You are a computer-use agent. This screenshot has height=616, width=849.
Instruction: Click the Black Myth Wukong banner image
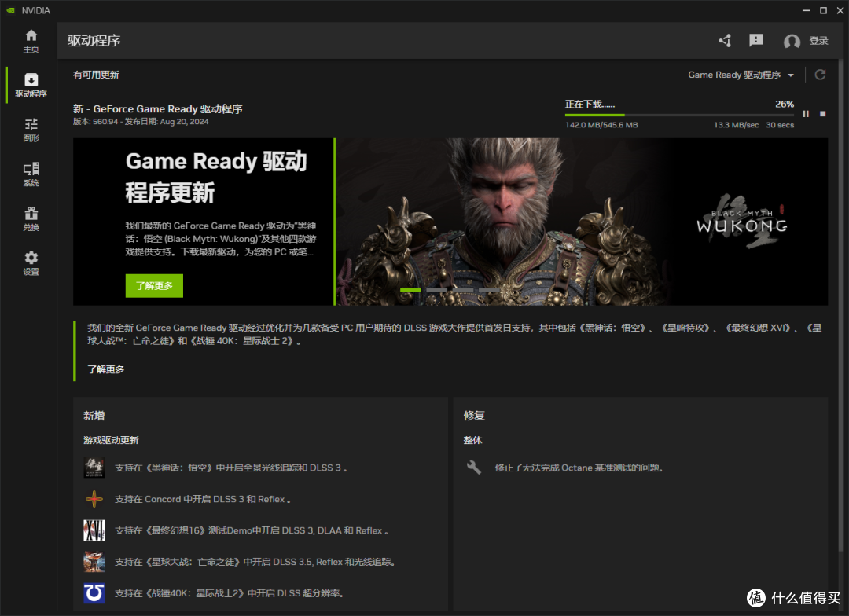pos(582,222)
